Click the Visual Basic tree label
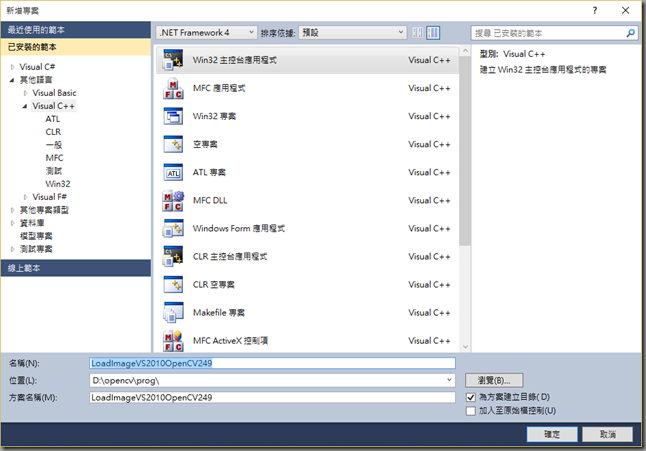Image resolution: width=646 pixels, height=451 pixels. coord(54,93)
